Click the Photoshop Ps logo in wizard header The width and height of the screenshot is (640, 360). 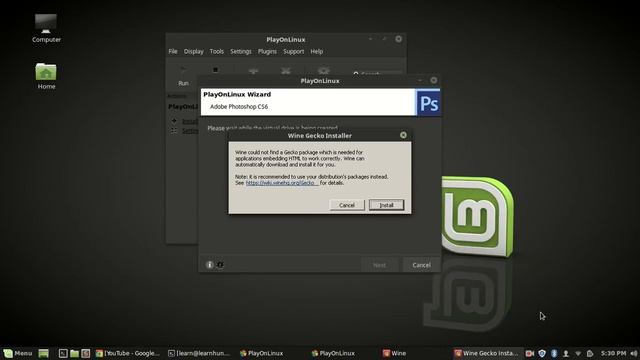pyautogui.click(x=429, y=103)
